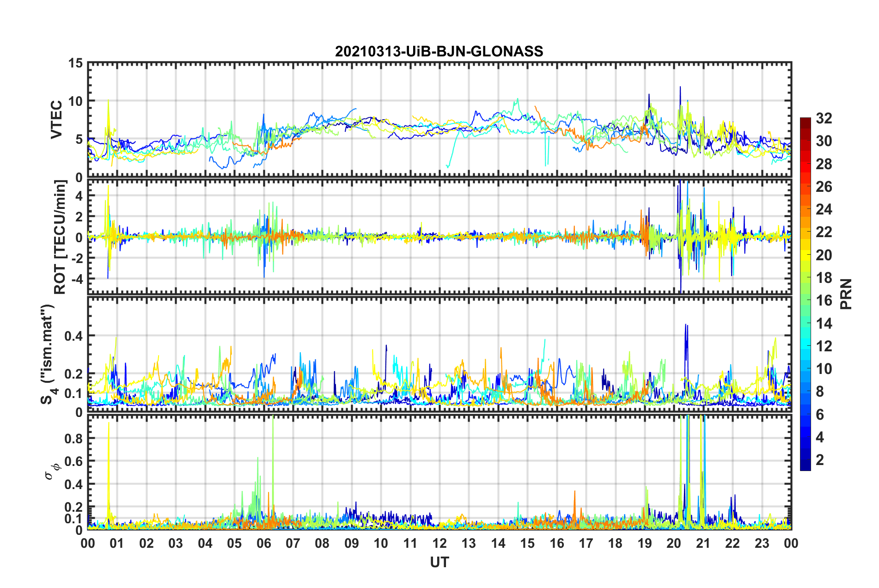The height and width of the screenshot is (588, 879).
Task: Click the -2 tick on the ROT axis
Action: point(77,258)
